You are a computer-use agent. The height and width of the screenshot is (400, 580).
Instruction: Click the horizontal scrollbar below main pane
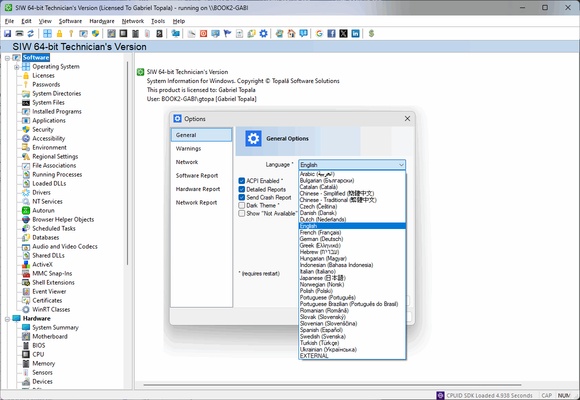pos(333,385)
